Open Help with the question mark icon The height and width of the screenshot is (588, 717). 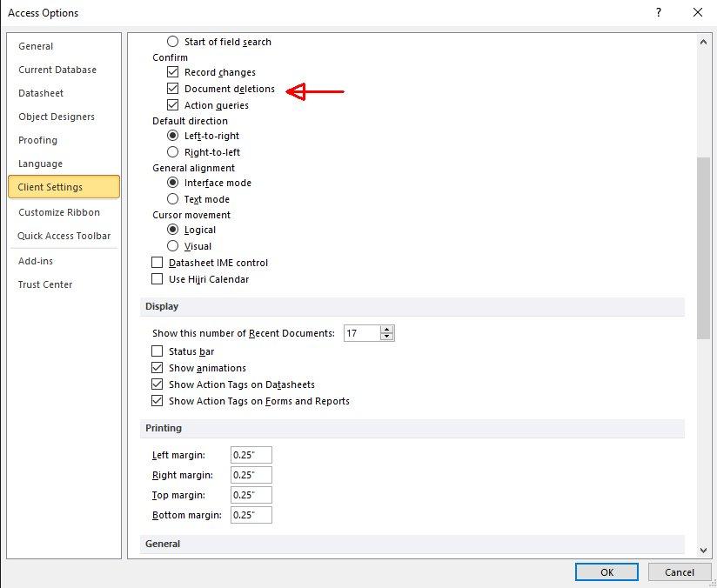pyautogui.click(x=659, y=12)
